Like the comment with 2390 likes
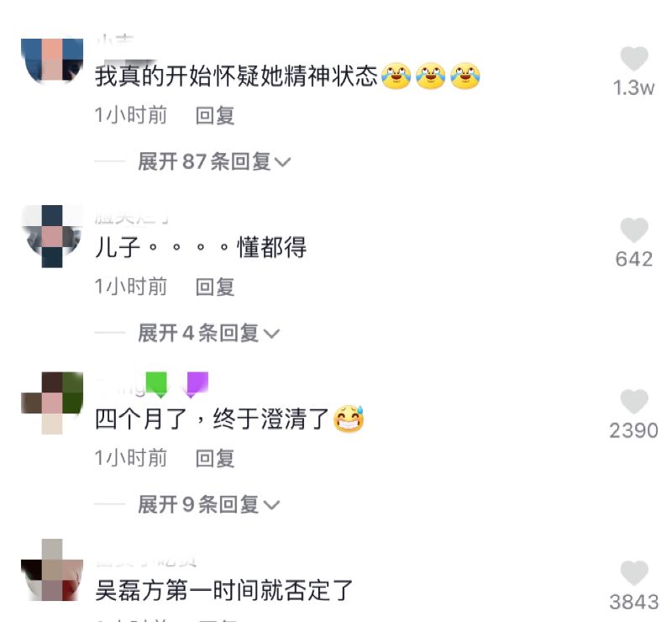672x622 pixels. pos(634,402)
